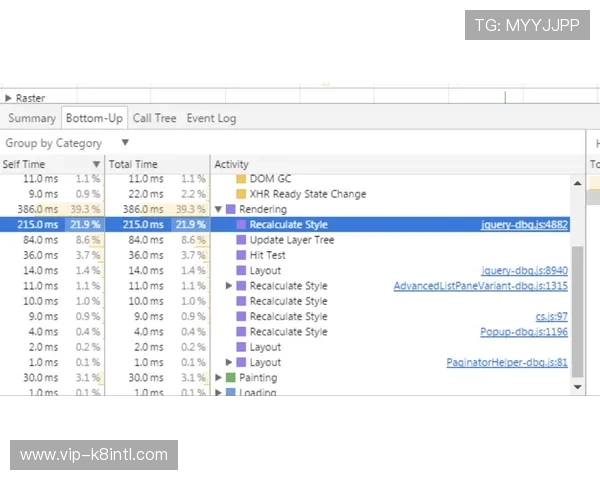Collapse the Rendering category

pyautogui.click(x=219, y=210)
